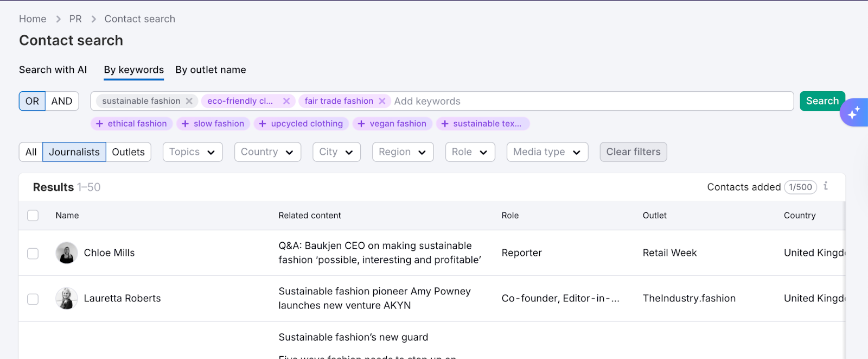Click the green Search button

click(822, 101)
